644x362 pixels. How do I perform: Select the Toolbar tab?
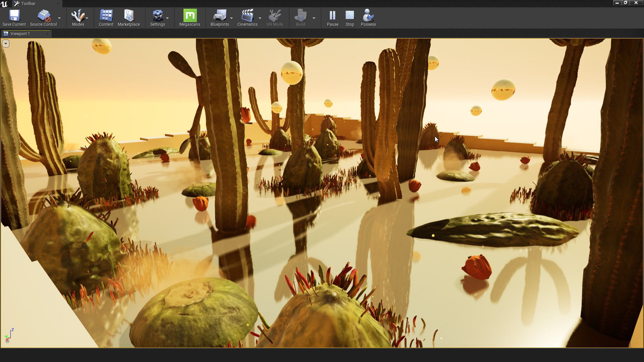29,4
